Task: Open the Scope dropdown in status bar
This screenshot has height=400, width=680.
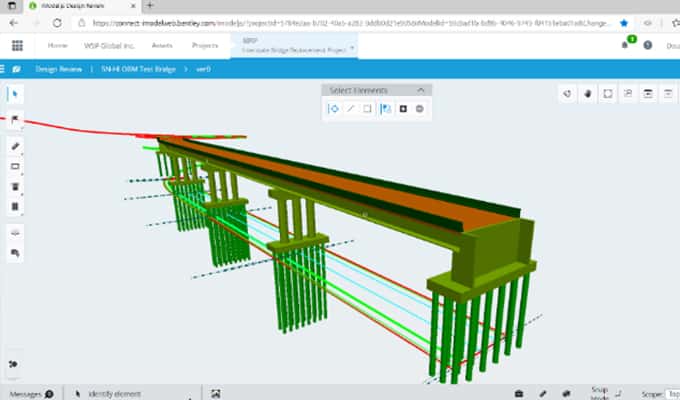Action: 665,393
